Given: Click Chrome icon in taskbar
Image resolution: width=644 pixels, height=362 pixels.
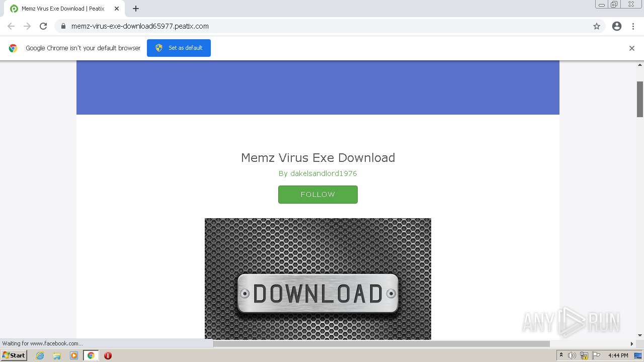Looking at the screenshot, I should coord(91,355).
